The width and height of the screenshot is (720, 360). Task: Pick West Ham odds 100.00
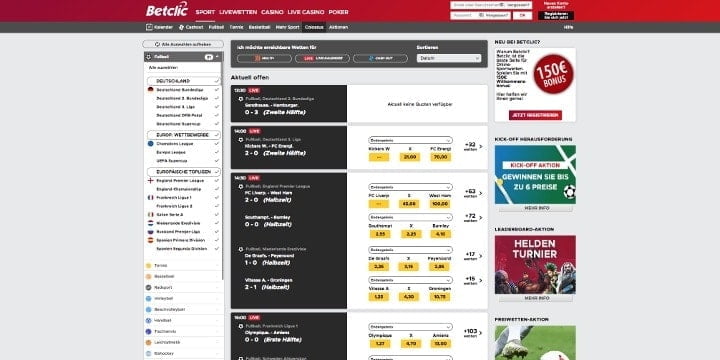[440, 204]
